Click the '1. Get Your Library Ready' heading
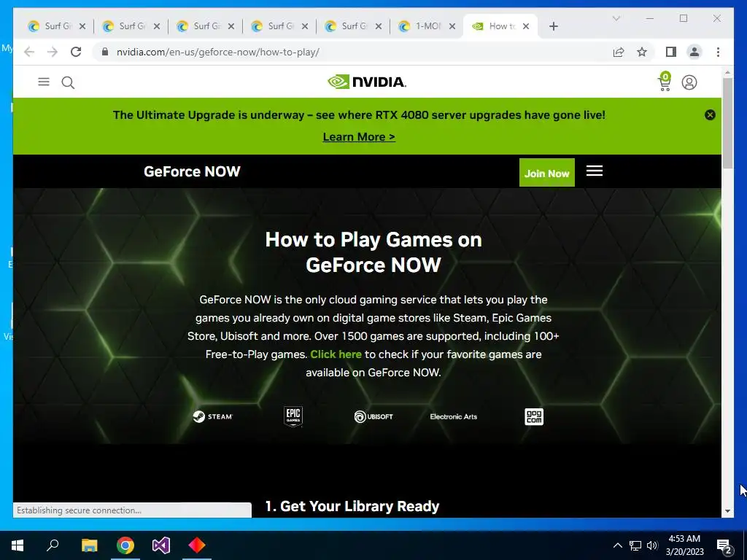The width and height of the screenshot is (747, 560). [352, 506]
